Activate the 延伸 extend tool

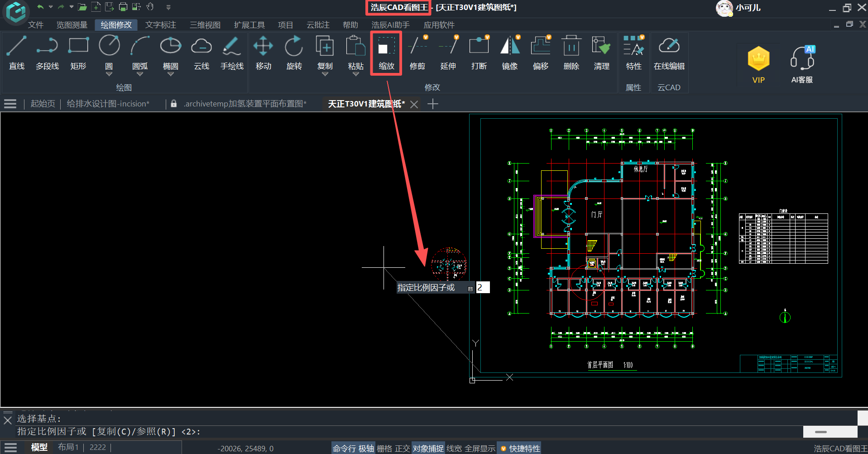click(448, 53)
